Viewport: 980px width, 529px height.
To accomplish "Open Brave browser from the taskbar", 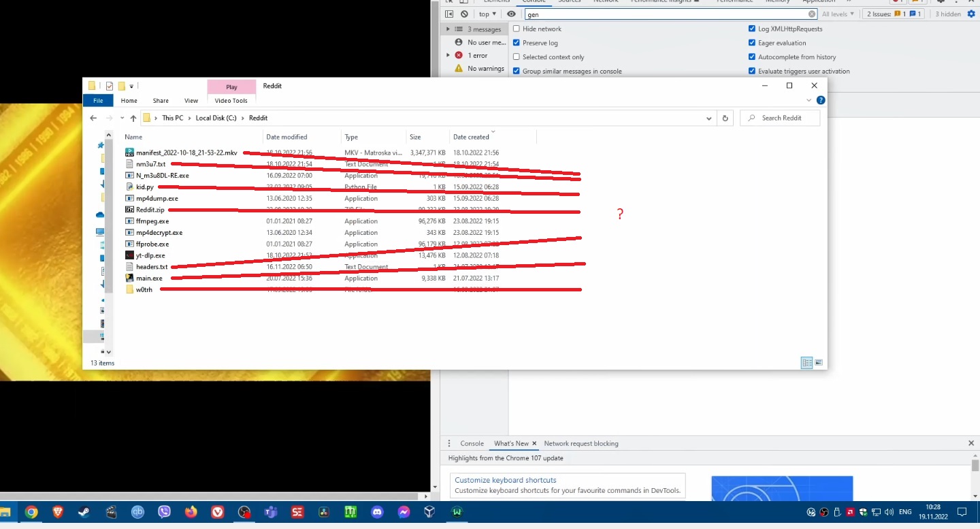I will [x=58, y=512].
